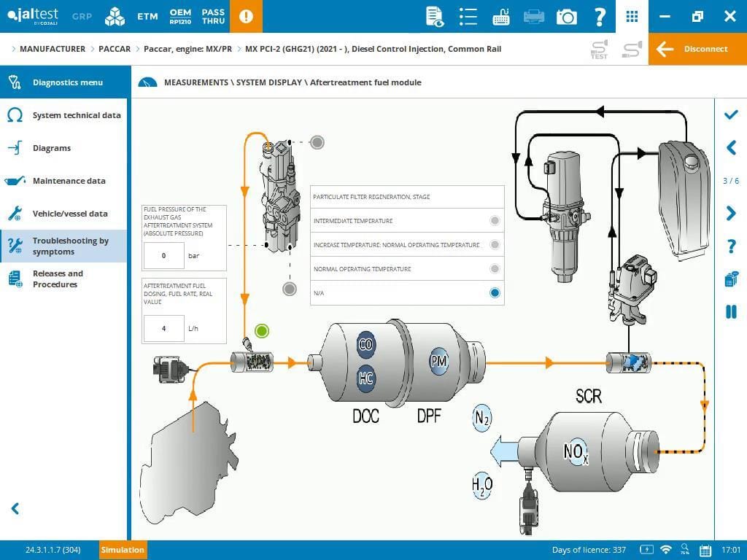Select the Intermediate Temperature radio button
The width and height of the screenshot is (747, 560).
495,221
